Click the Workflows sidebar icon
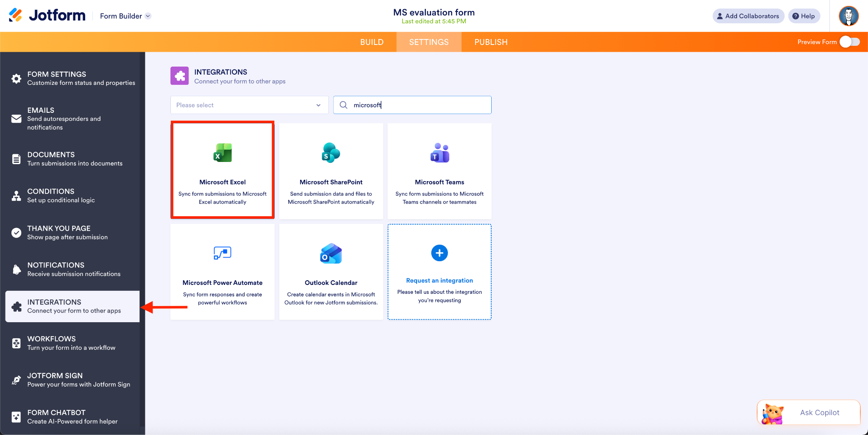This screenshot has width=868, height=435. 16,343
